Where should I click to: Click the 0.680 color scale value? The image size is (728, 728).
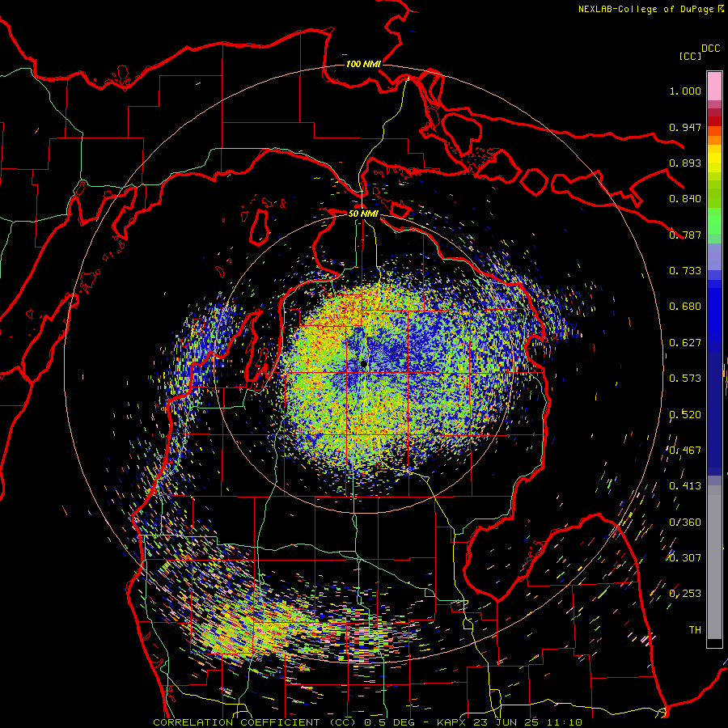pos(685,307)
